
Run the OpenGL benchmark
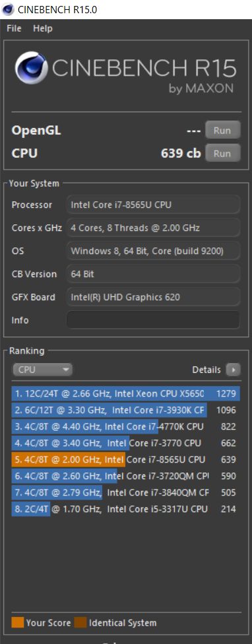[222, 131]
